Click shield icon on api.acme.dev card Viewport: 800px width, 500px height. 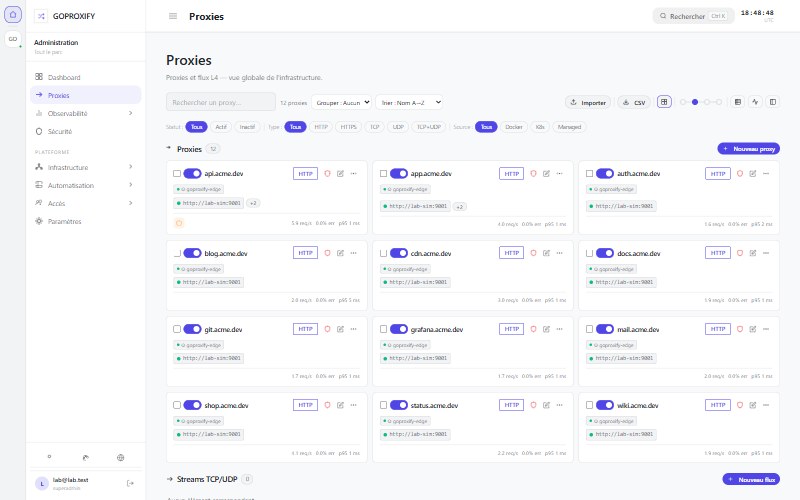point(328,173)
